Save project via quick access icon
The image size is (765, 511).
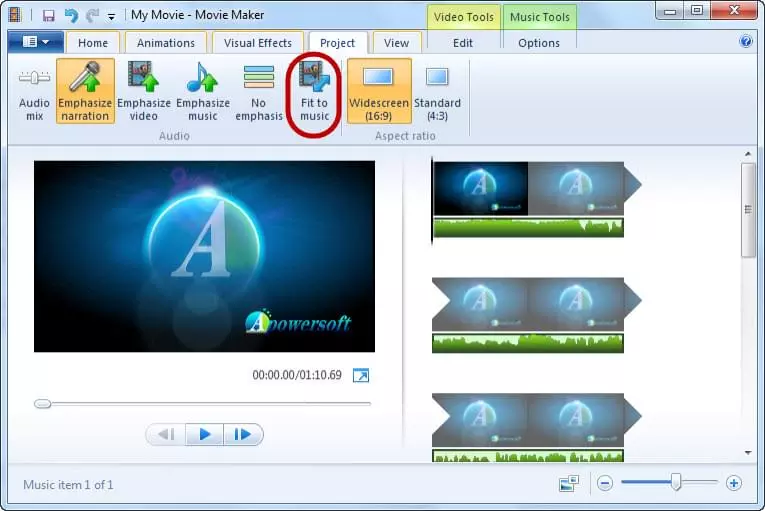pos(48,16)
